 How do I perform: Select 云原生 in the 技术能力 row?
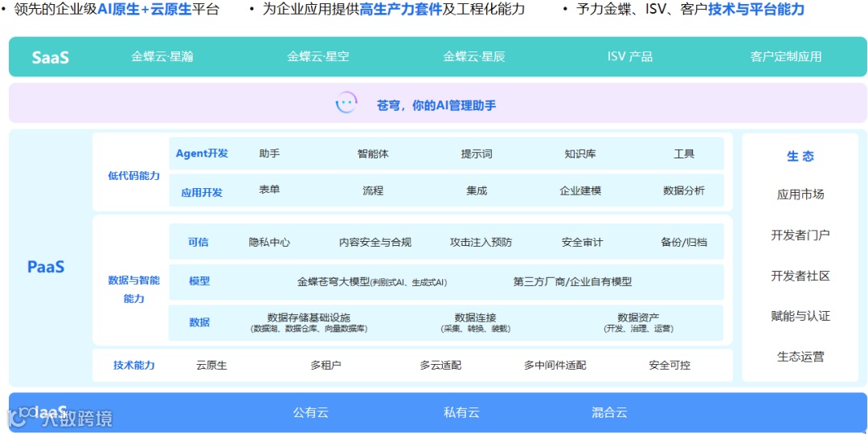(x=211, y=366)
